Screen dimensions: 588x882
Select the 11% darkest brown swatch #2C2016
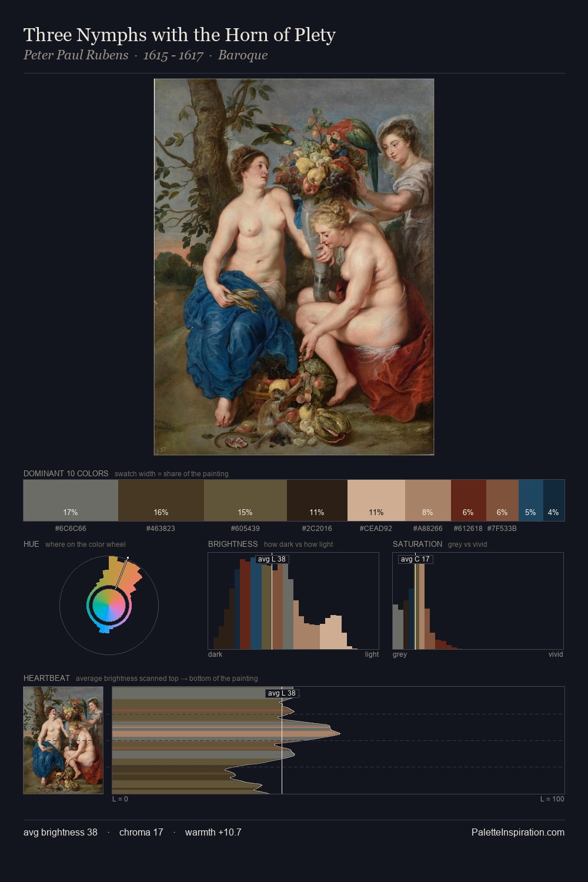click(317, 500)
